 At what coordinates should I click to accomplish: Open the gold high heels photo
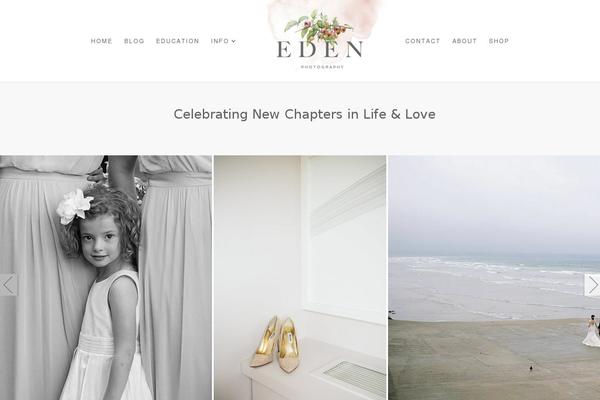(x=300, y=278)
